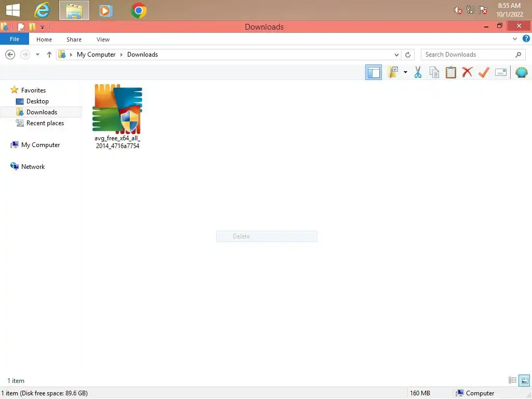Screen dimensions: 532x399
Task: Switch to details view in status bar
Action: point(512,380)
